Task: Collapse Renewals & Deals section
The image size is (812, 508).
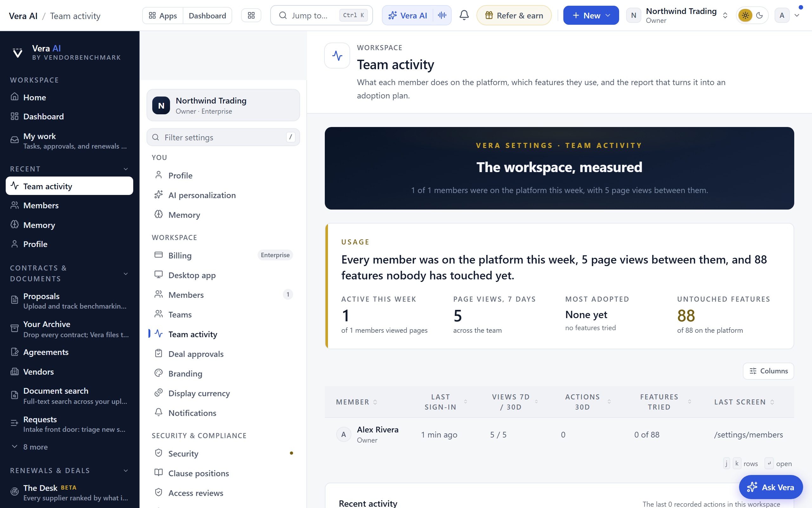Action: click(126, 470)
